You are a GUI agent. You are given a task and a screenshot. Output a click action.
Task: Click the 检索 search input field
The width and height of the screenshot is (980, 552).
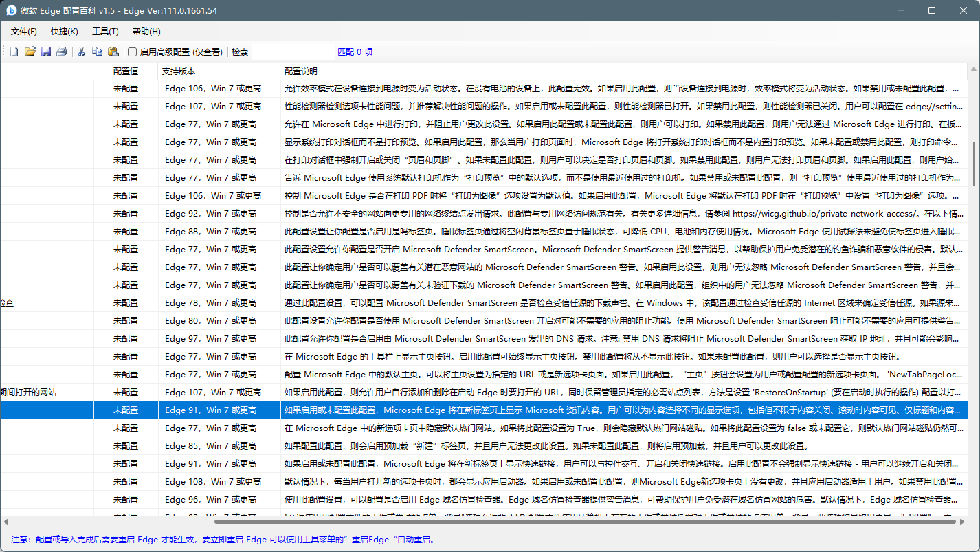coord(293,52)
